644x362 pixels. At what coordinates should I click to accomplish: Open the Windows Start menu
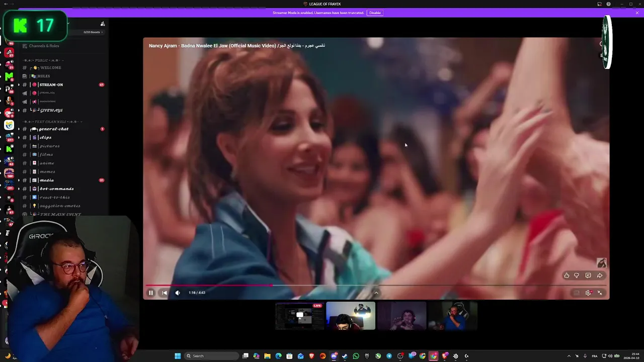[x=178, y=356]
